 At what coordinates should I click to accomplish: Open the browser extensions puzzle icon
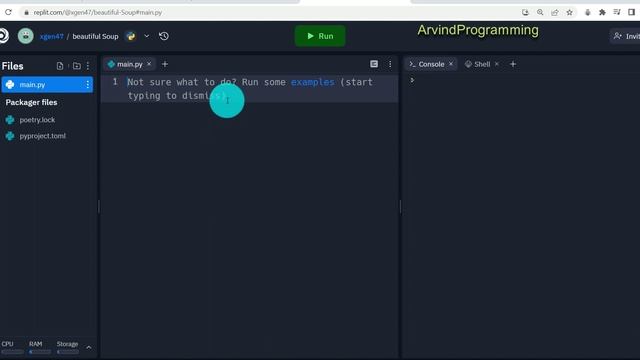point(602,12)
